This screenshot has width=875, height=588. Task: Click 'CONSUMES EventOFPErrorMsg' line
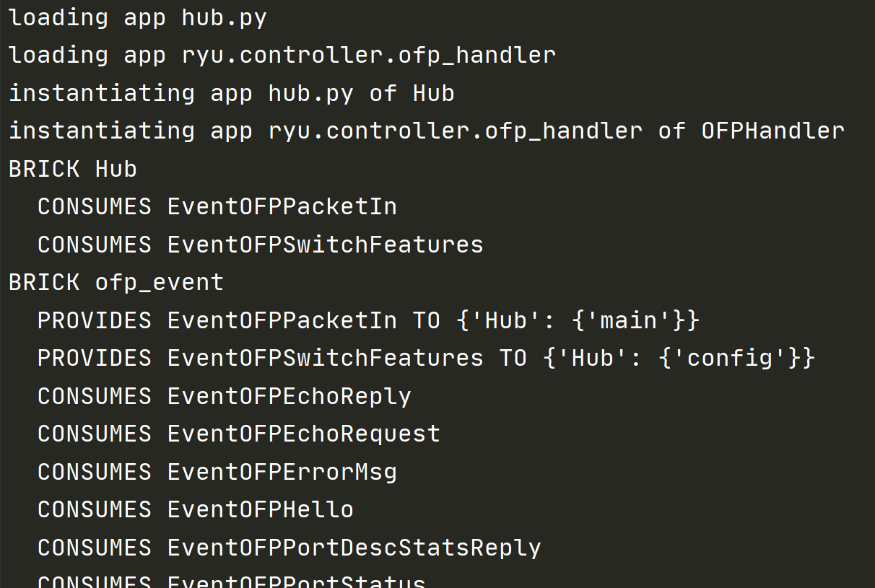pos(217,472)
